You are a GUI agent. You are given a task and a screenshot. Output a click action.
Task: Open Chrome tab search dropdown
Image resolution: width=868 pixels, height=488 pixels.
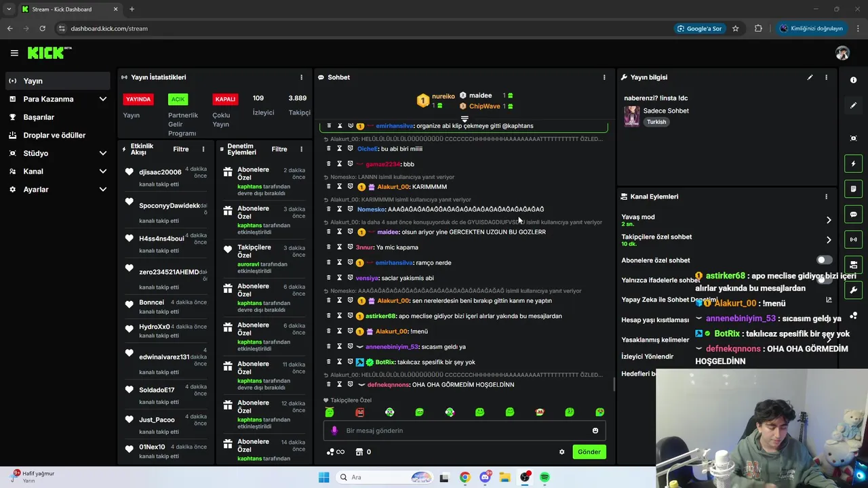[9, 9]
